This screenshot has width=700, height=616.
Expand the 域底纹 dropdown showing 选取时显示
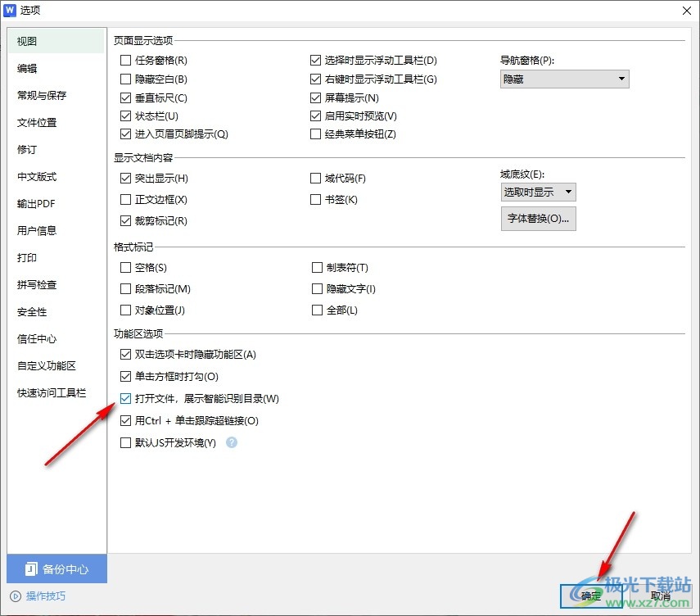(x=538, y=192)
